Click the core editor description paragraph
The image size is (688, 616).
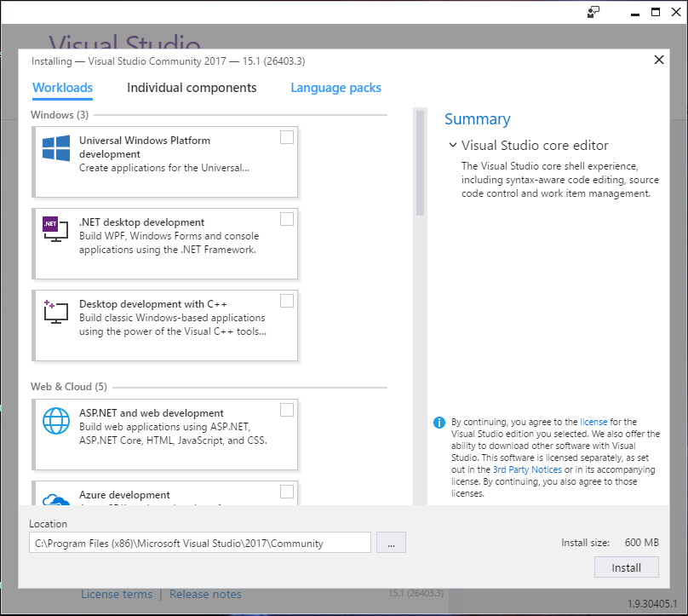(x=560, y=180)
